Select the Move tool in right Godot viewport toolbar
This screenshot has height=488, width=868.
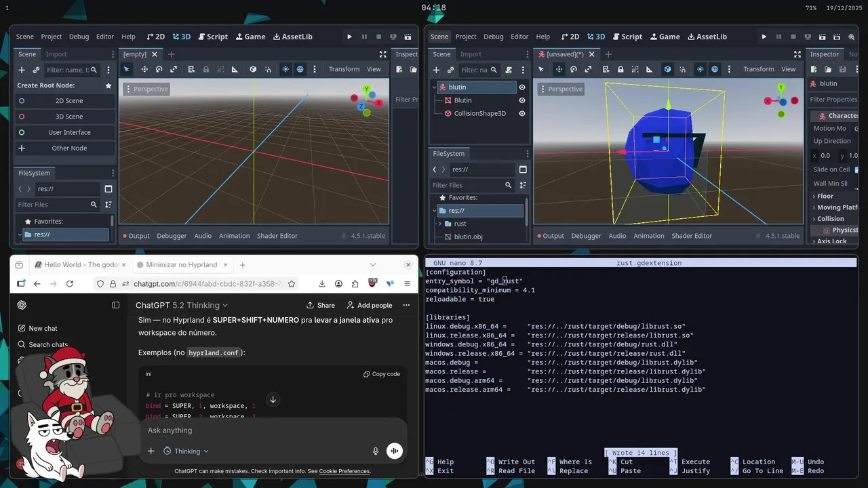[559, 69]
